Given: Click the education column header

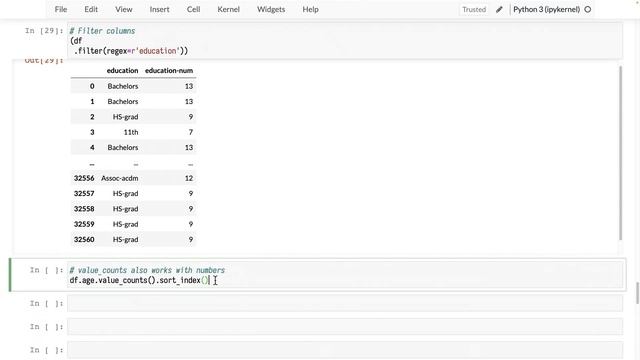Looking at the screenshot, I should 122,71.
